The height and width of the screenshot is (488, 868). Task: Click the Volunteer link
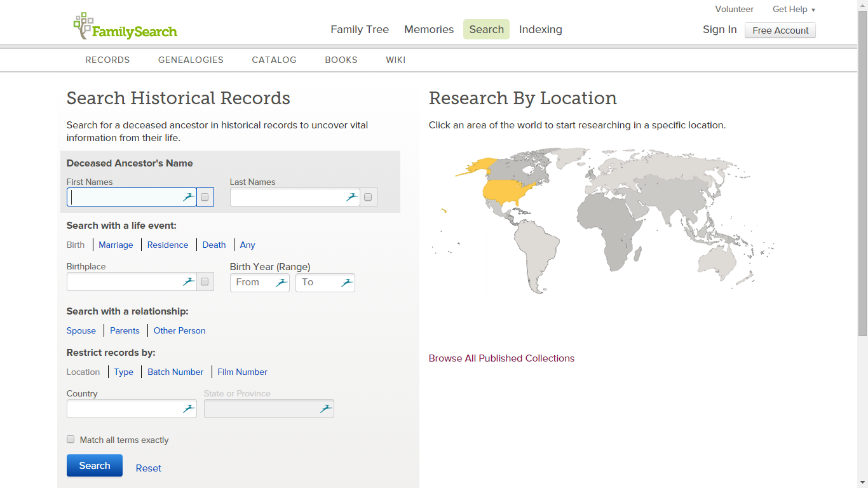point(735,10)
